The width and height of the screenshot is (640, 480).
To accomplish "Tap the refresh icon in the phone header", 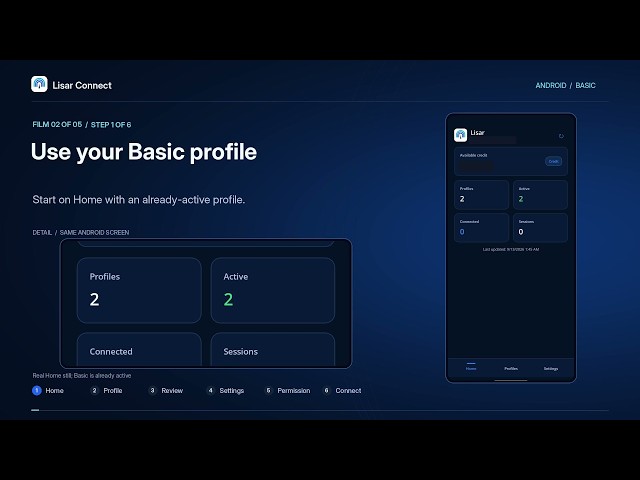I will tap(561, 136).
